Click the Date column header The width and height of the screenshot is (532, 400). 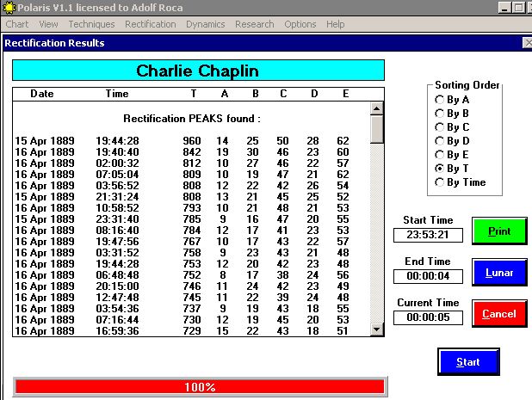point(42,94)
